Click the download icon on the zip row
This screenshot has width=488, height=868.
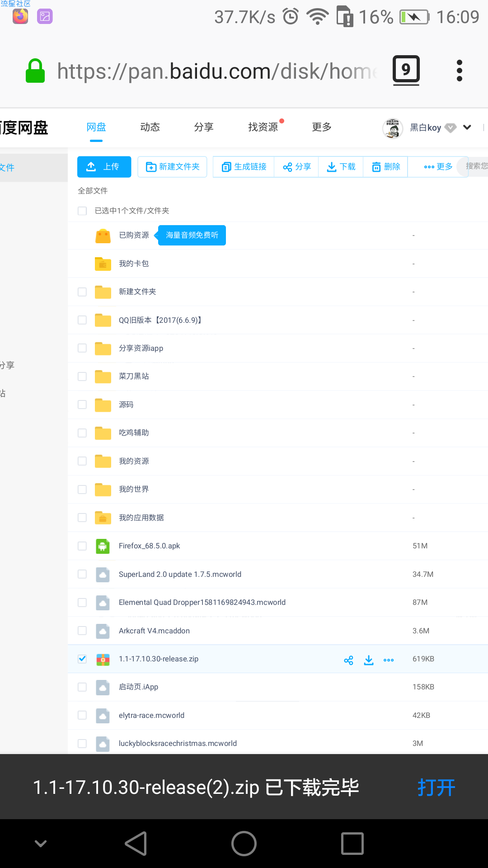pyautogui.click(x=369, y=660)
